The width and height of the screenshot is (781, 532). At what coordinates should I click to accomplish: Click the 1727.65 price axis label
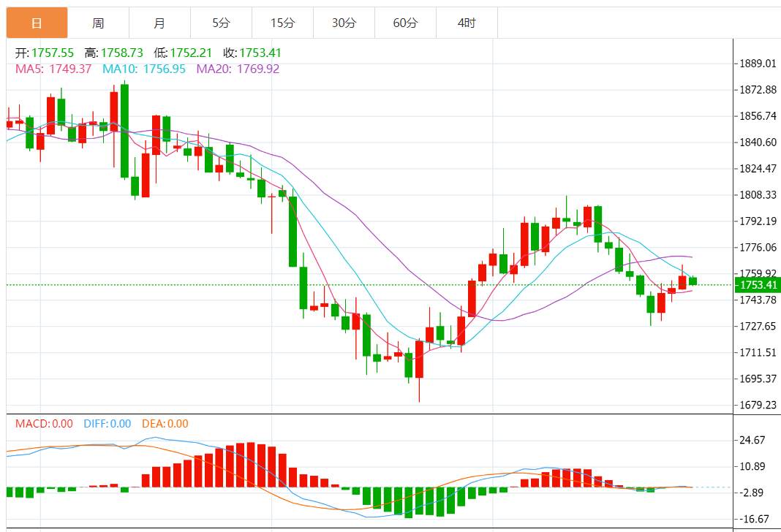point(758,326)
